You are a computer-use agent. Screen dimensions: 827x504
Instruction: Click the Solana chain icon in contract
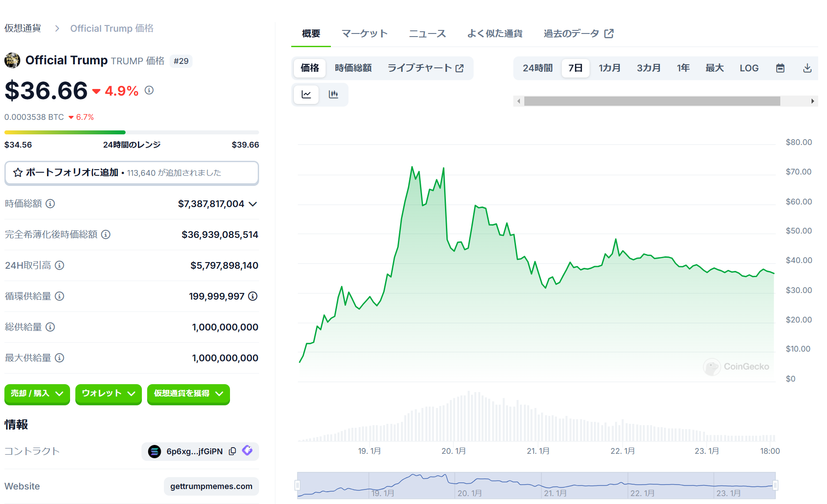pos(154,452)
